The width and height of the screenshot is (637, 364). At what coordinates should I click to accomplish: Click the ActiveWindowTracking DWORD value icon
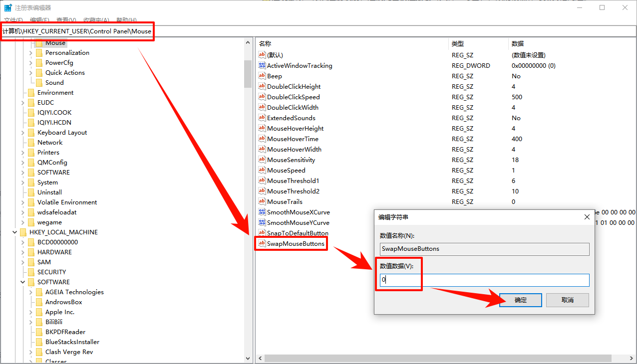pos(262,65)
